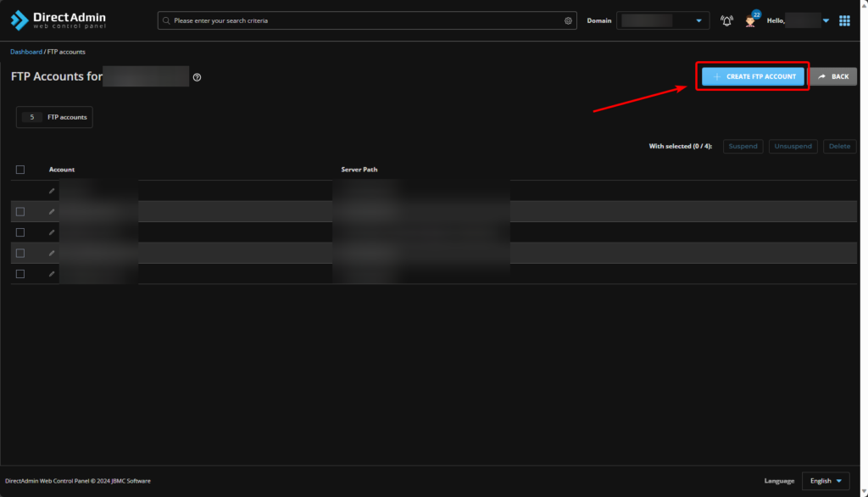Go to Dashboard breadcrumb link
868x497 pixels.
click(x=25, y=52)
